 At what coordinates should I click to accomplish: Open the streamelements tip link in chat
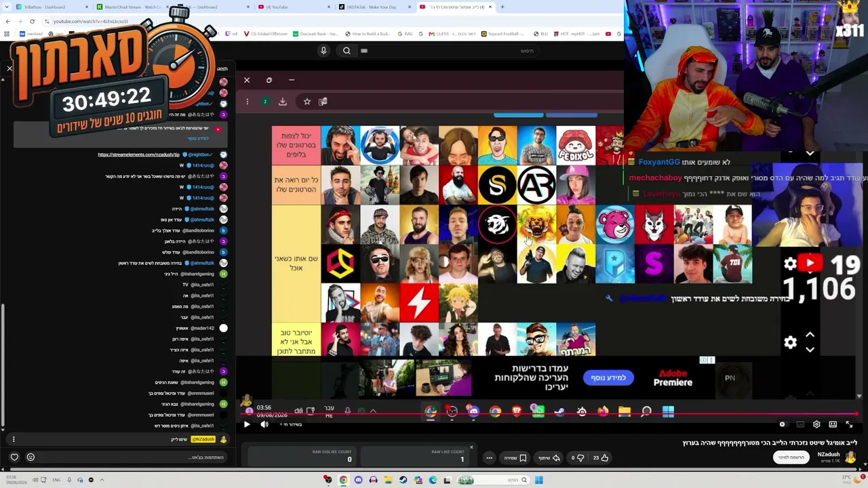tap(139, 155)
